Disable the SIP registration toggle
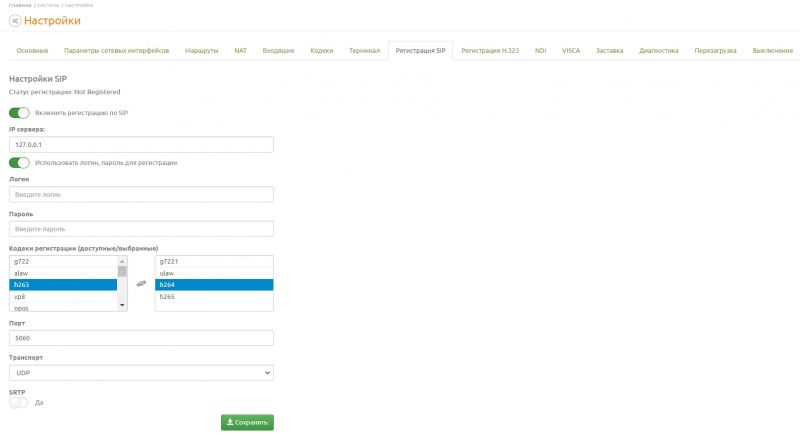The image size is (800, 434). pyautogui.click(x=19, y=113)
